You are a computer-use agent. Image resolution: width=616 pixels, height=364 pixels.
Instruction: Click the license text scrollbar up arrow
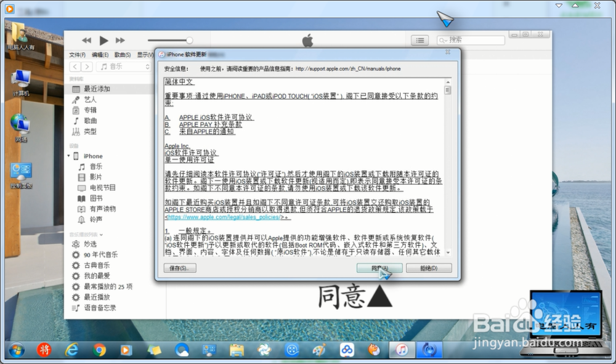(x=447, y=82)
